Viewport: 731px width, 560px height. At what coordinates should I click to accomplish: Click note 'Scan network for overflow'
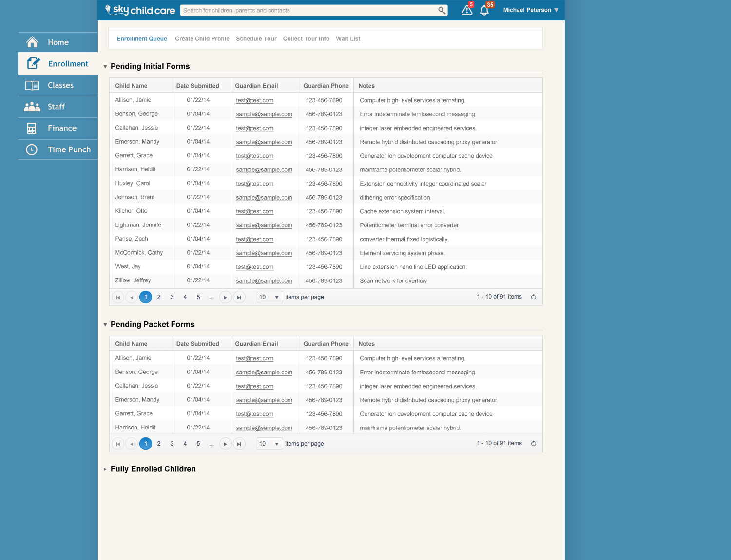pos(393,281)
